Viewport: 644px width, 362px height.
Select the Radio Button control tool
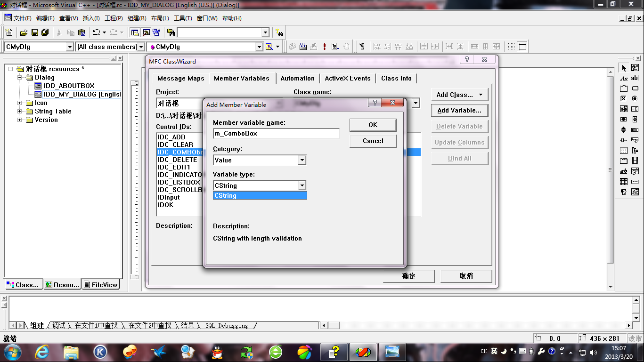(635, 99)
